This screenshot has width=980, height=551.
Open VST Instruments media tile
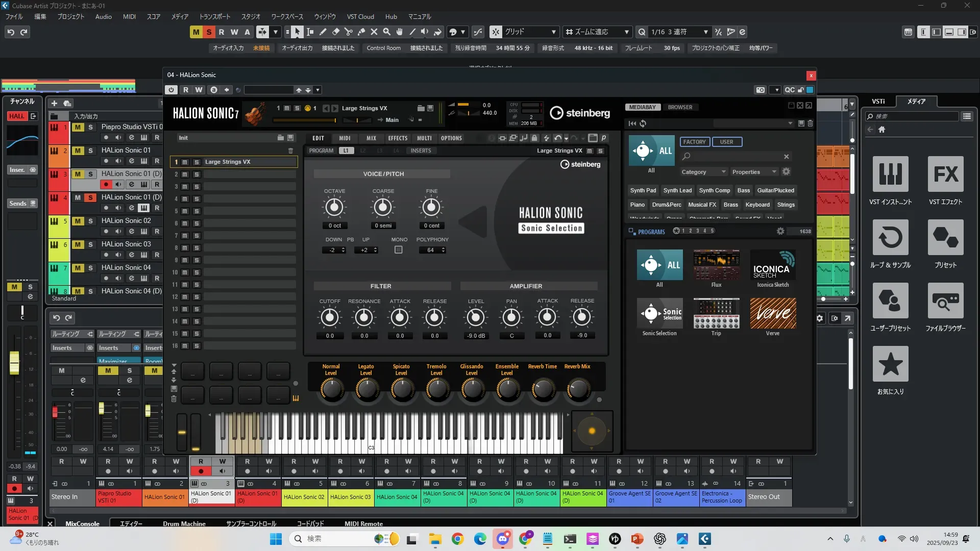pyautogui.click(x=890, y=175)
